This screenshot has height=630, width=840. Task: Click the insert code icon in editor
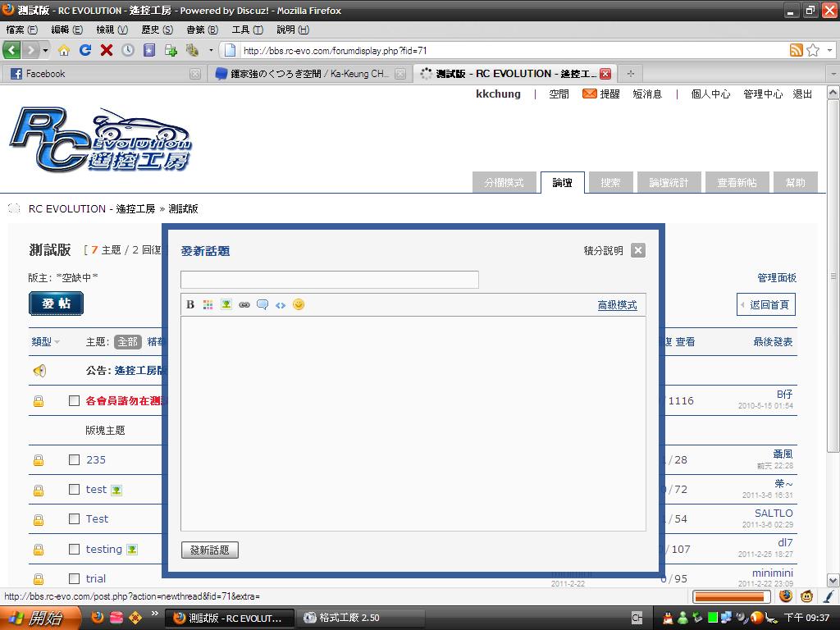[281, 304]
